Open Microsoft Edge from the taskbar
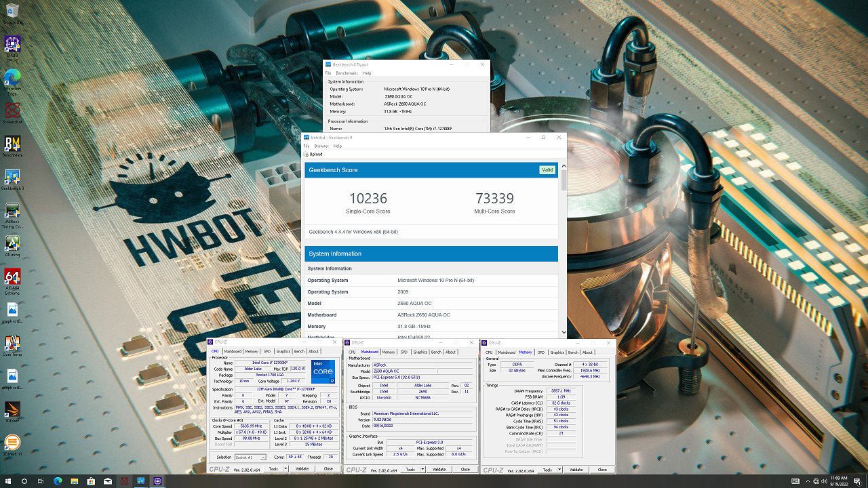 point(58,481)
